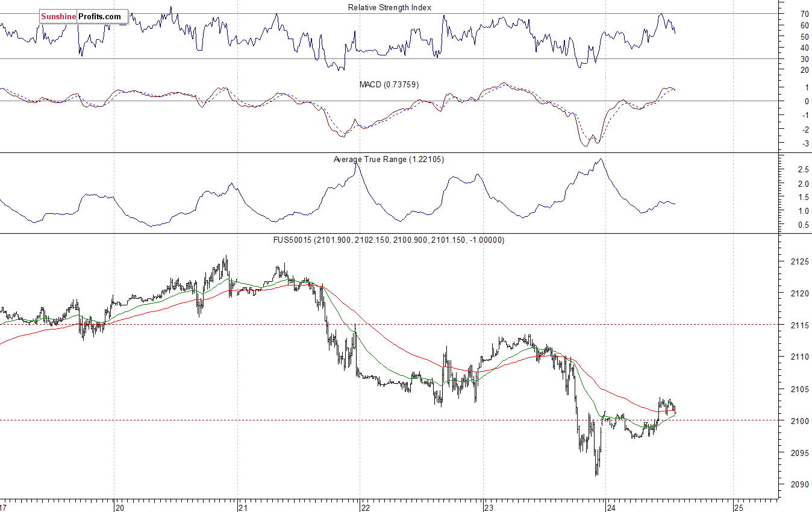This screenshot has width=812, height=512.
Task: Click date label 21 on time axis
Action: click(243, 507)
